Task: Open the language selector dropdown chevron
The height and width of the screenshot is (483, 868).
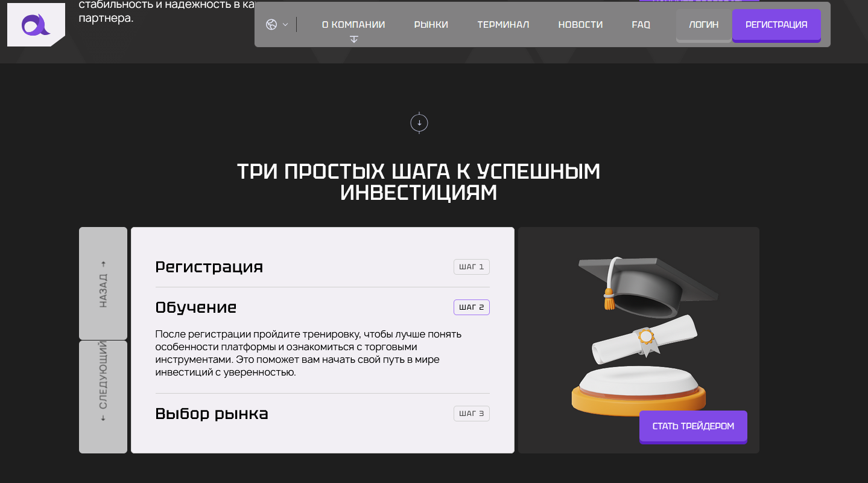Action: click(x=285, y=24)
